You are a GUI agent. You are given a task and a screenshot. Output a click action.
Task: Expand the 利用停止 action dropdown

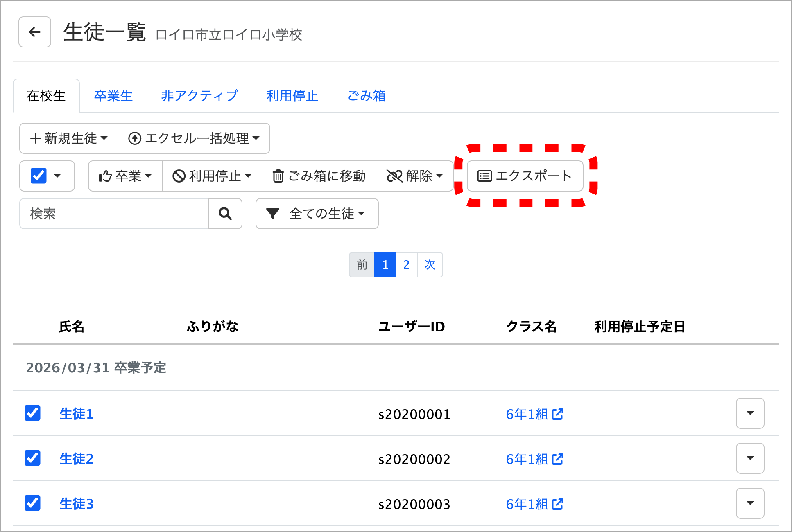(x=212, y=176)
